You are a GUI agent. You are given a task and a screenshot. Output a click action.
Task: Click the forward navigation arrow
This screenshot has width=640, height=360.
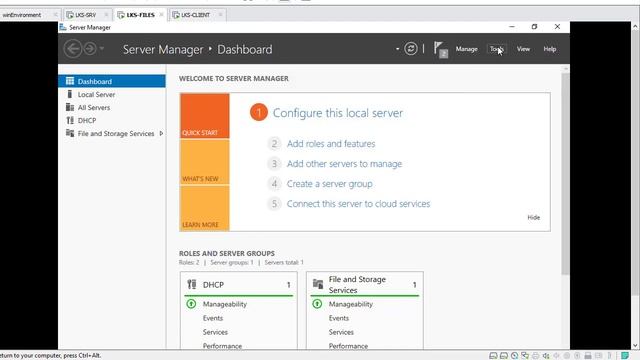pyautogui.click(x=90, y=49)
